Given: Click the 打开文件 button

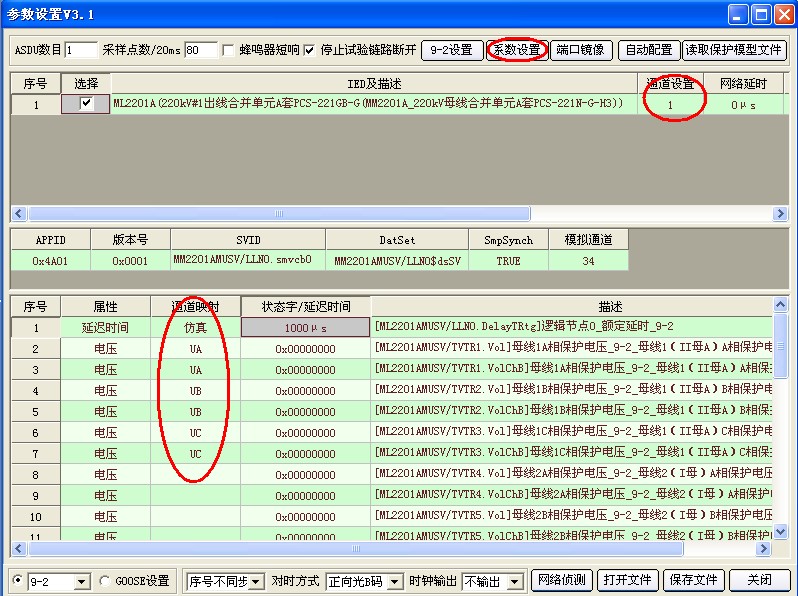Looking at the screenshot, I should [626, 580].
